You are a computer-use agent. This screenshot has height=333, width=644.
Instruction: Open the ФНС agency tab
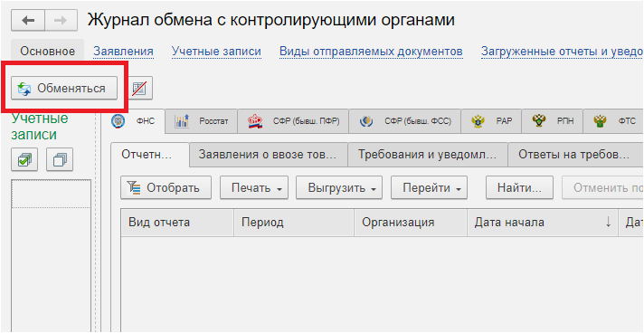click(x=138, y=121)
